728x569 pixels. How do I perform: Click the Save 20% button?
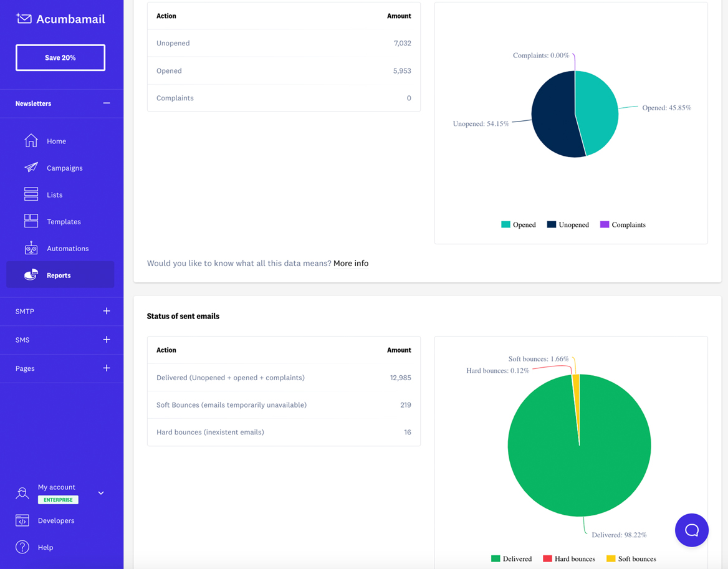(60, 57)
